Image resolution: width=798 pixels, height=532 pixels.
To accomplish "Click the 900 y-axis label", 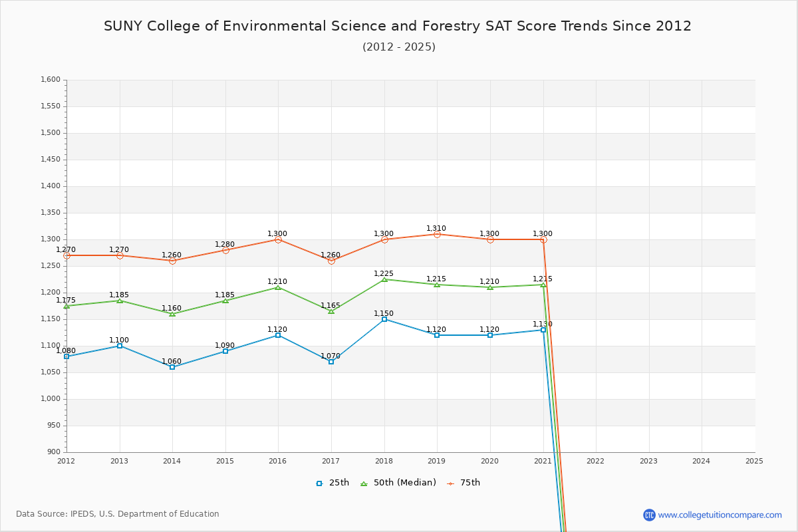I will coord(54,452).
